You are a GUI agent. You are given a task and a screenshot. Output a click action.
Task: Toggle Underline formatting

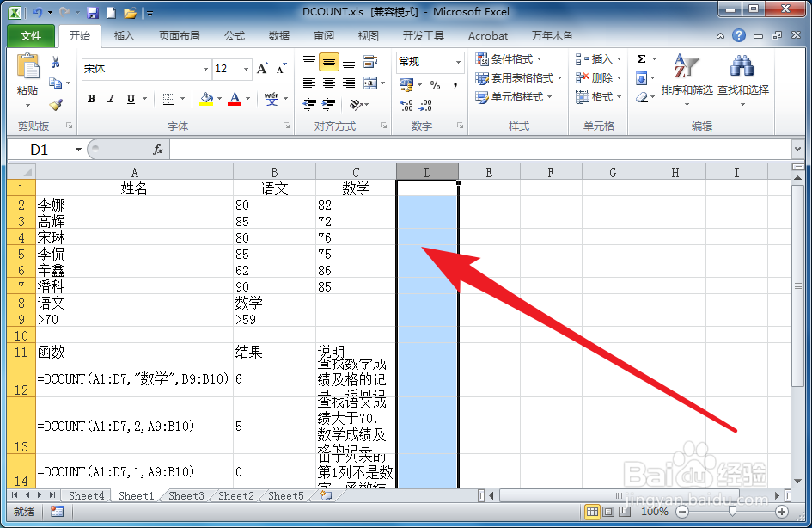pos(131,98)
